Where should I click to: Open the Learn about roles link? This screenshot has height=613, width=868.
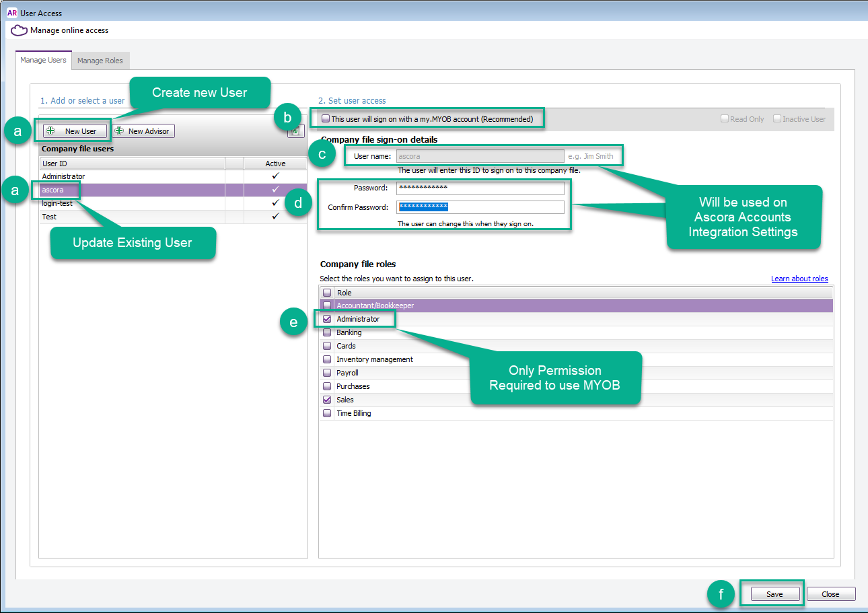[x=799, y=279]
